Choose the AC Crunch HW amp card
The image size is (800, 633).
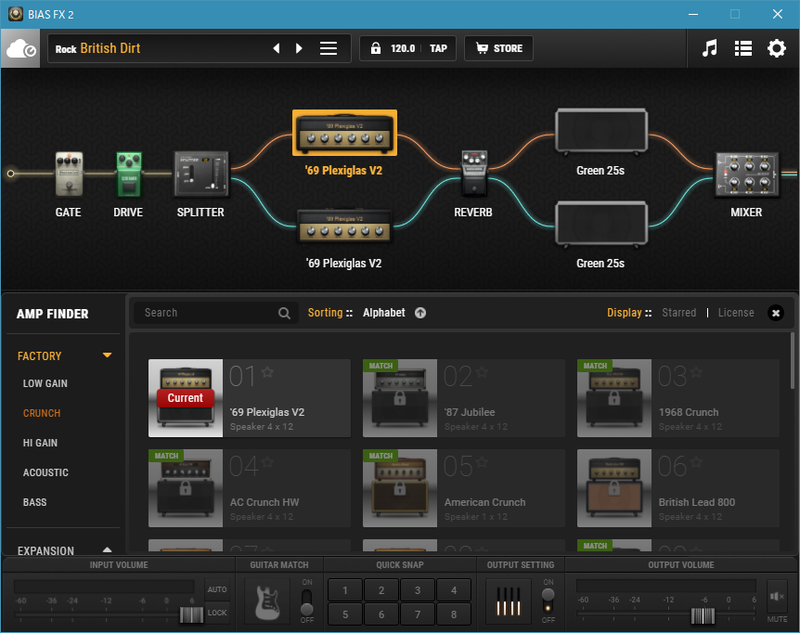click(x=249, y=488)
